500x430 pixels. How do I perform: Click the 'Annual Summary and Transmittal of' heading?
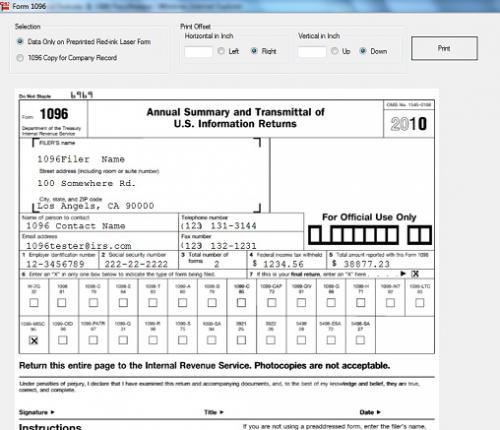tap(236, 112)
